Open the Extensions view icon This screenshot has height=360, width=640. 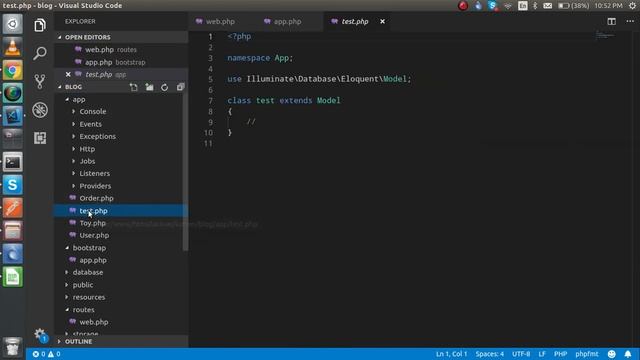point(40,138)
